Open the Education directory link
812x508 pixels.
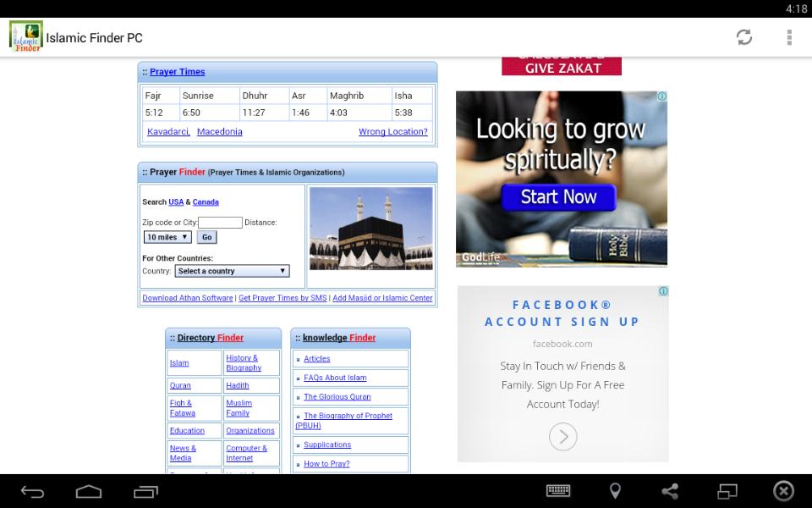(x=187, y=430)
